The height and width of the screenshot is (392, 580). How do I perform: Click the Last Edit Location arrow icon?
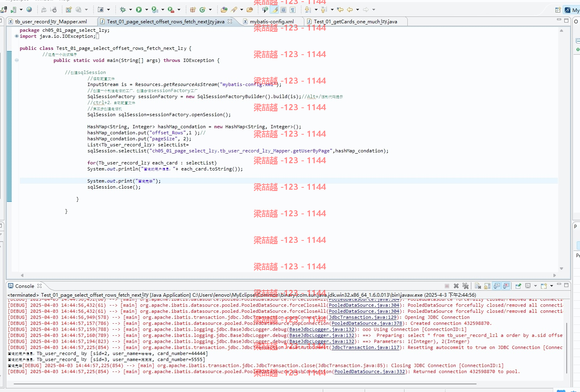click(340, 9)
